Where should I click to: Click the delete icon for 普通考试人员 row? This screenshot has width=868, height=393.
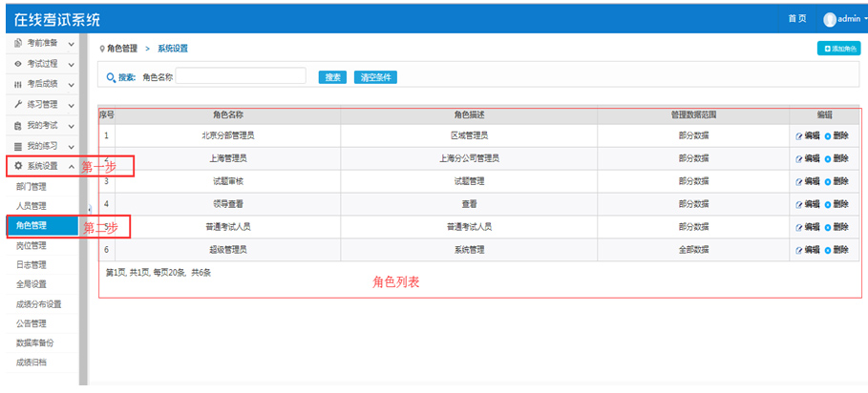pos(828,227)
